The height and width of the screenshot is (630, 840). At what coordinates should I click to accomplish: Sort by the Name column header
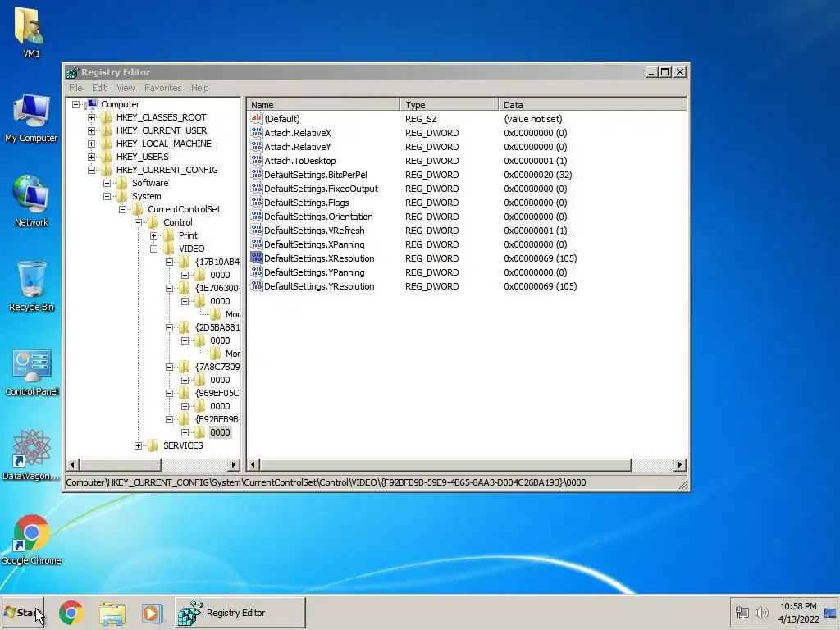pyautogui.click(x=323, y=104)
